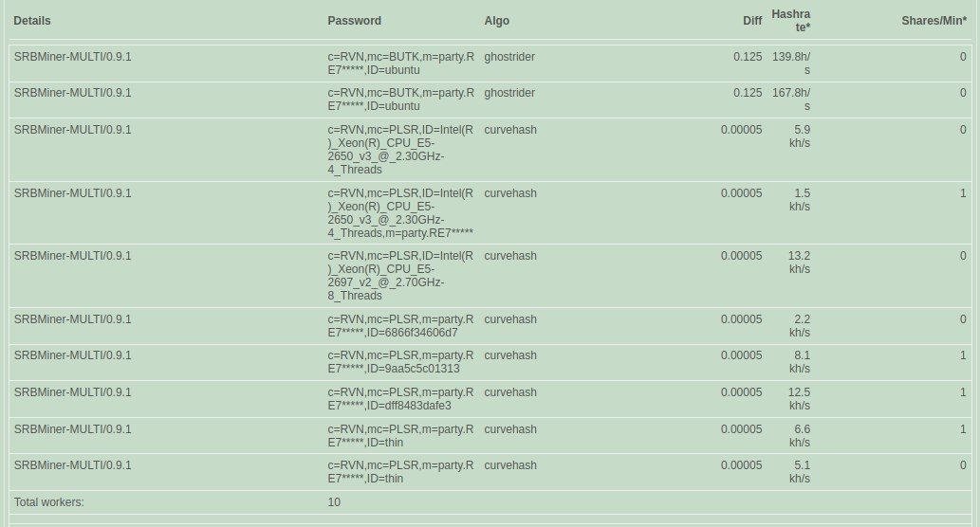Select the 5.9 kh/s hashrate cell

[x=799, y=136]
